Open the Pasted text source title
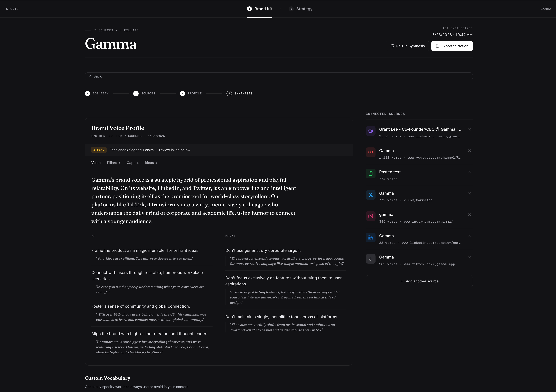 coord(390,172)
